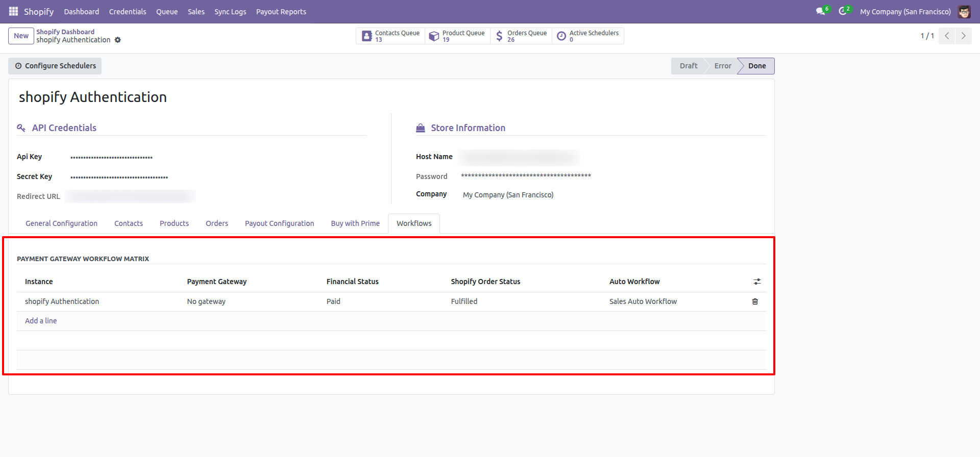This screenshot has height=457, width=980.
Task: Open the Sales menu
Action: [x=196, y=11]
